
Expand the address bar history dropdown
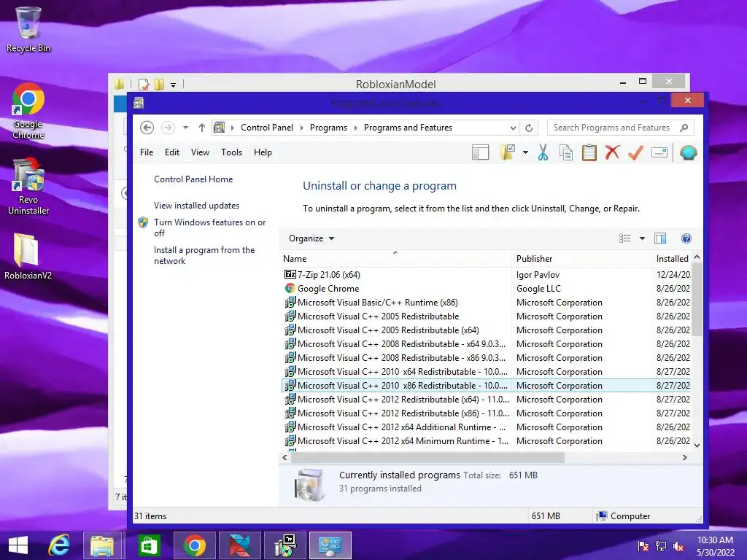(513, 128)
